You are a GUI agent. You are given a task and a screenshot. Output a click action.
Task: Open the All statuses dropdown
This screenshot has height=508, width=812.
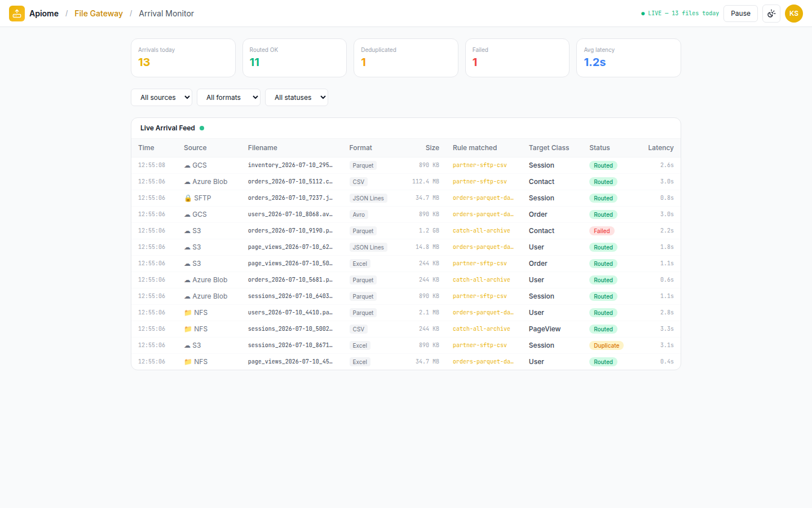(x=297, y=97)
